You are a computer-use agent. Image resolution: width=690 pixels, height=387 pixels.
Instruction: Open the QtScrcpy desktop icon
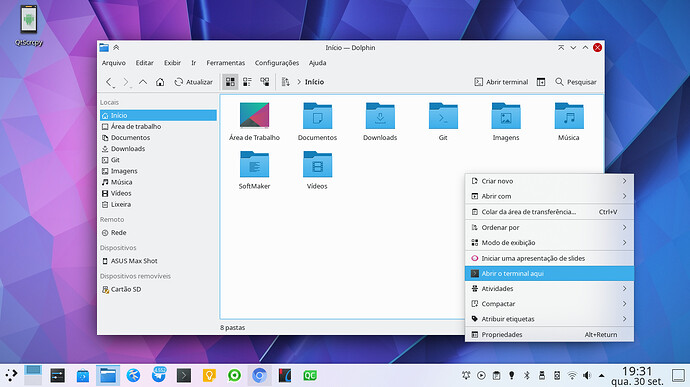(x=29, y=25)
